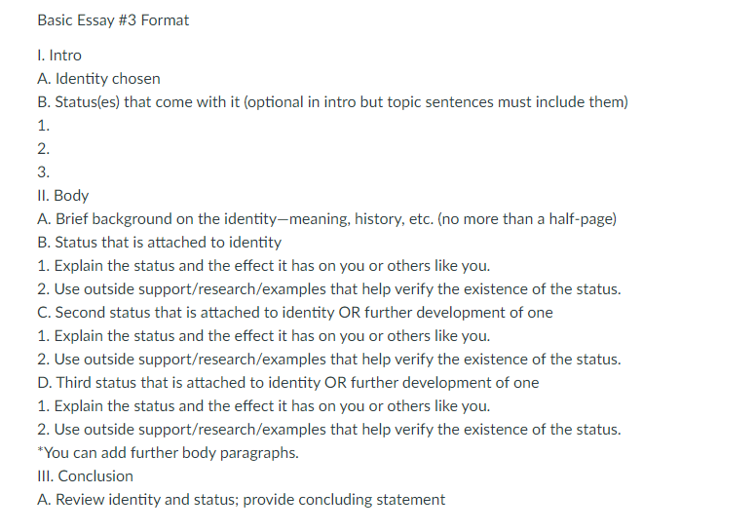
Task: Click the "A. Brief background on the identity" line
Action: [x=325, y=219]
